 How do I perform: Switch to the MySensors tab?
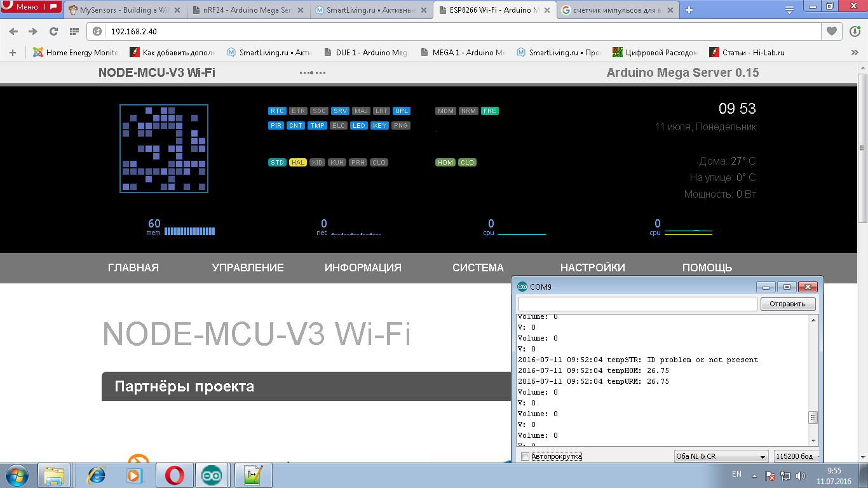126,10
